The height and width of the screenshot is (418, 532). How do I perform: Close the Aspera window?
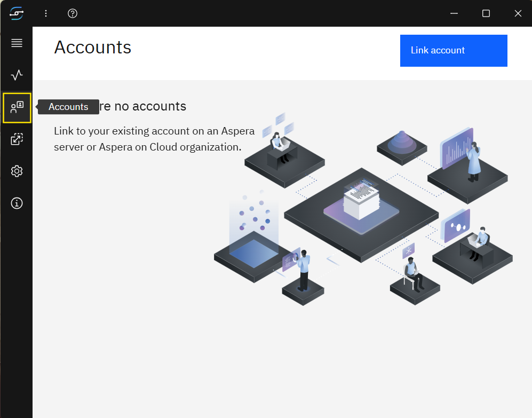pyautogui.click(x=518, y=13)
